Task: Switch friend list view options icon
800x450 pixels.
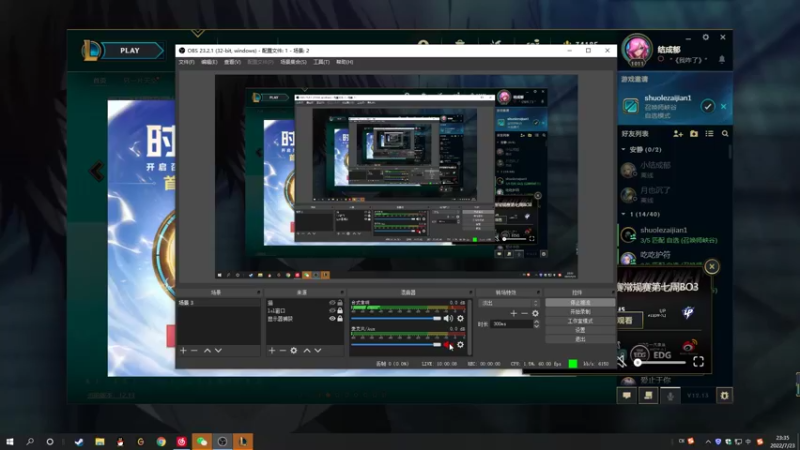Action: coord(709,134)
